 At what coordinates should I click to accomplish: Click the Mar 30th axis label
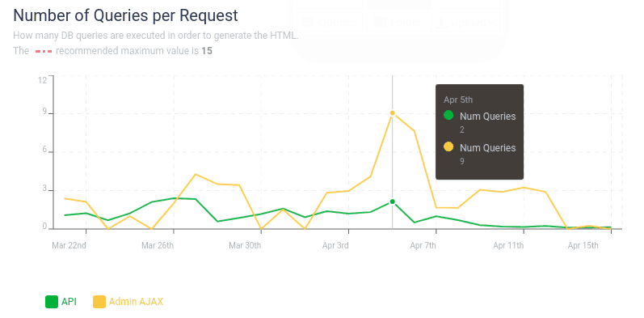(x=245, y=246)
